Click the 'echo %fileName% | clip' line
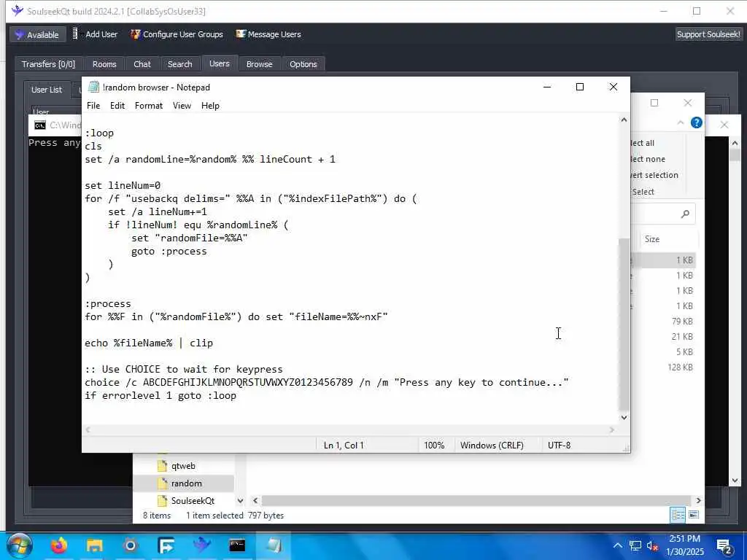The width and height of the screenshot is (747, 560). click(149, 343)
